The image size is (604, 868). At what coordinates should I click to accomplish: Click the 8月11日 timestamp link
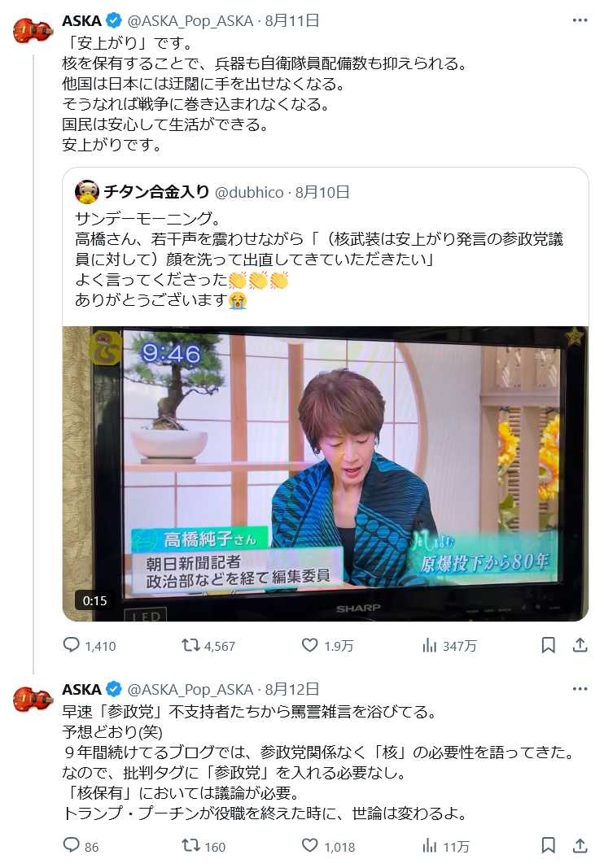tap(292, 21)
